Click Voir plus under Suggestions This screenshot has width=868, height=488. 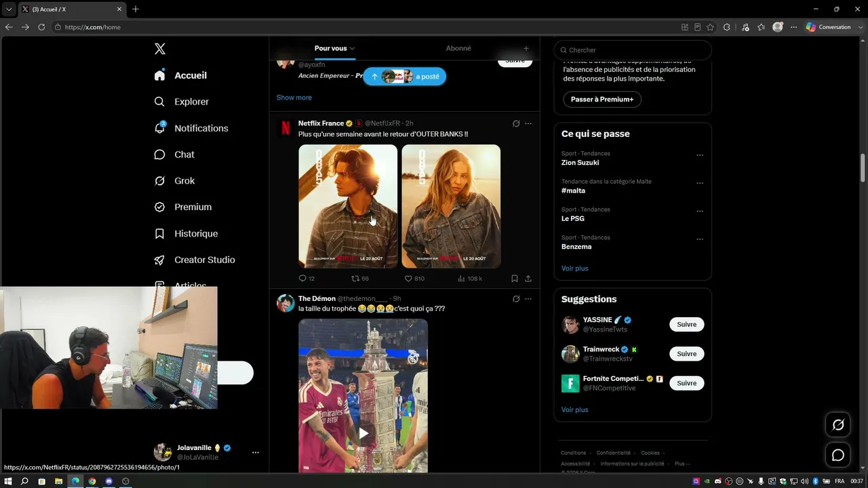(575, 410)
